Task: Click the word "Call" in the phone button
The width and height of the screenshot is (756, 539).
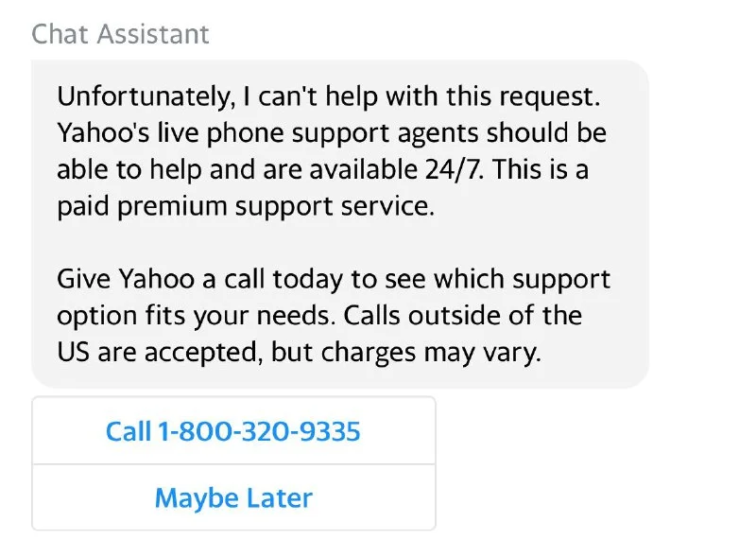Action: coord(129,432)
